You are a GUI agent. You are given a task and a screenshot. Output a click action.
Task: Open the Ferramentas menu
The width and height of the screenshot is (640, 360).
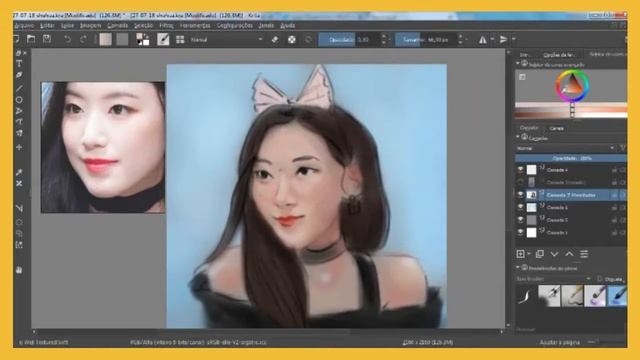click(x=195, y=26)
